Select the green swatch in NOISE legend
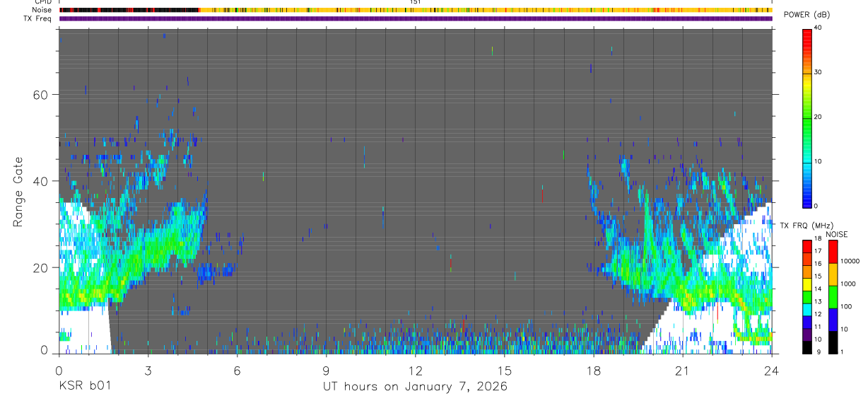Image resolution: width=868 pixels, height=401 pixels. [x=833, y=297]
